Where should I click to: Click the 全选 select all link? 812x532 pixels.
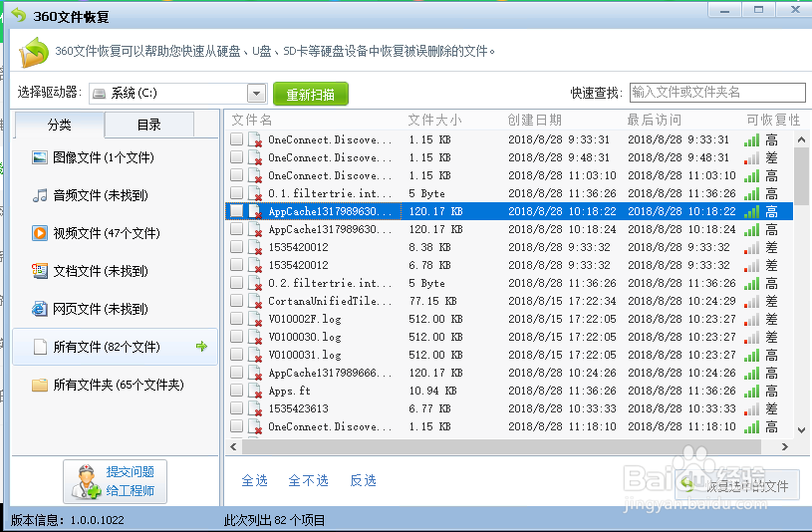tap(254, 481)
